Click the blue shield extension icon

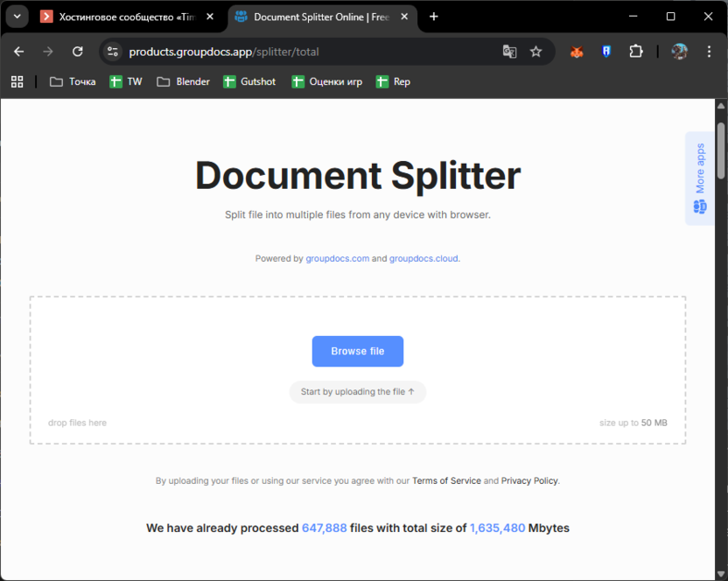click(x=606, y=52)
